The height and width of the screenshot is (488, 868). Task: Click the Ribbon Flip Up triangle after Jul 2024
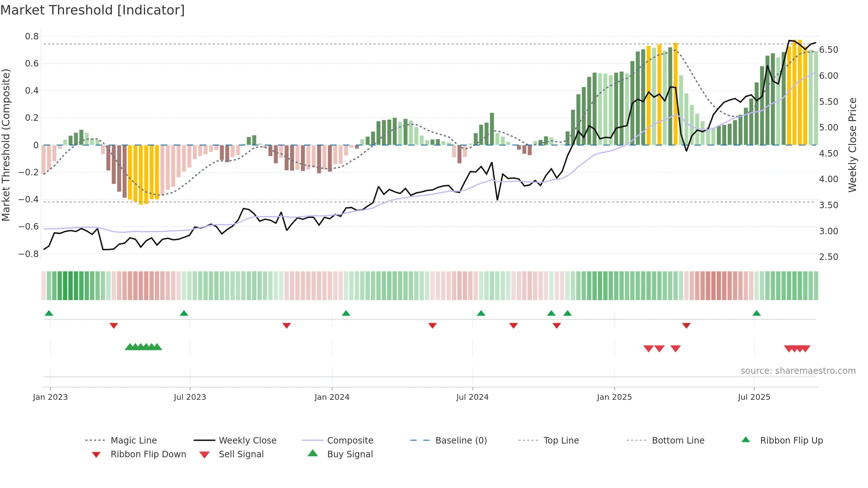coord(481,313)
